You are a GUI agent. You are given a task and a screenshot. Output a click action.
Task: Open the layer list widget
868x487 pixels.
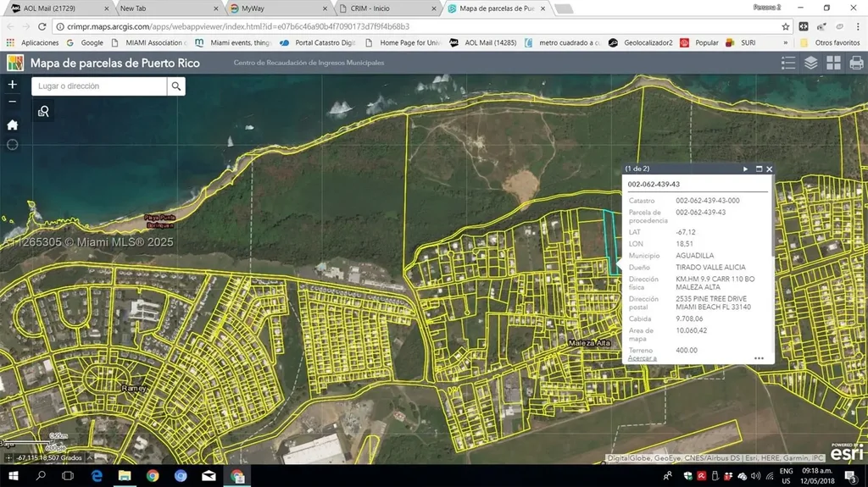click(x=811, y=63)
